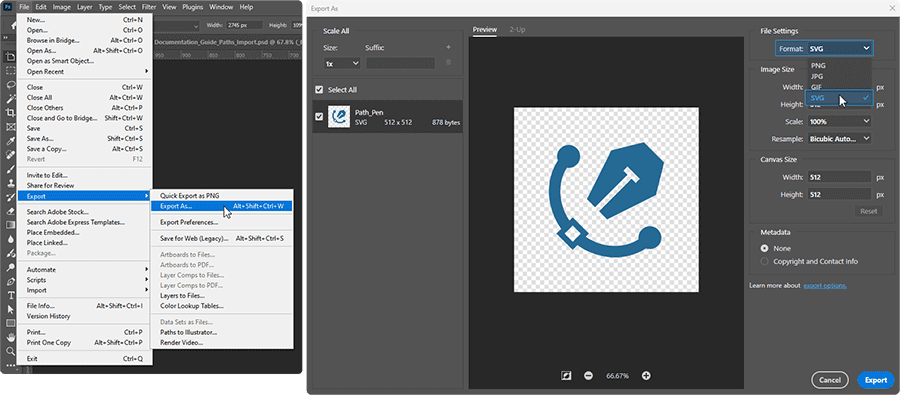Select the Pen tool in the toolbar
Screen dimensions: 900x395
pyautogui.click(x=10, y=281)
